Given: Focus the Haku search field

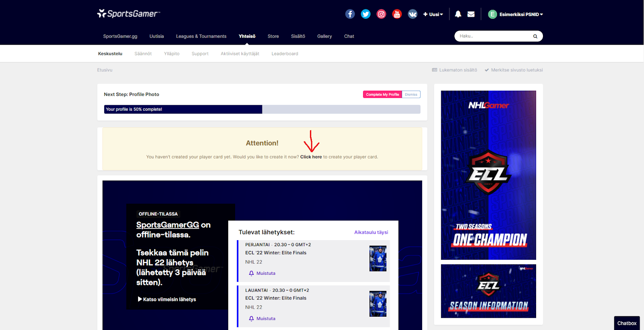Looking at the screenshot, I should (x=493, y=36).
